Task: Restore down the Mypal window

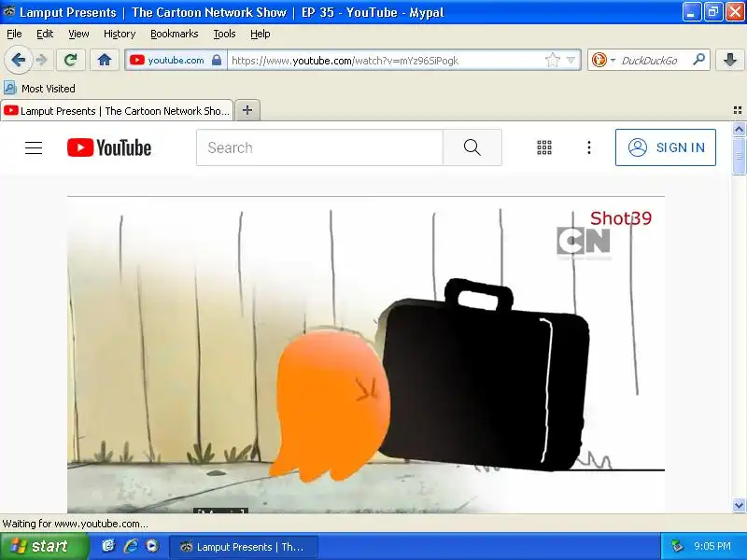Action: [x=713, y=12]
